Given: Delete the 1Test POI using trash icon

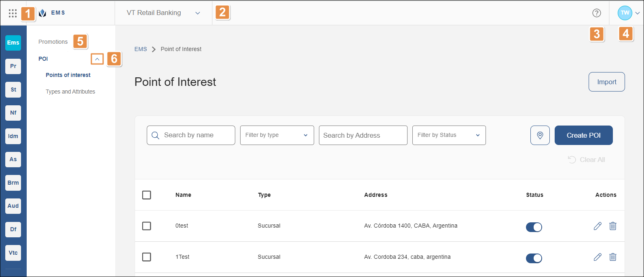Looking at the screenshot, I should pos(613,257).
